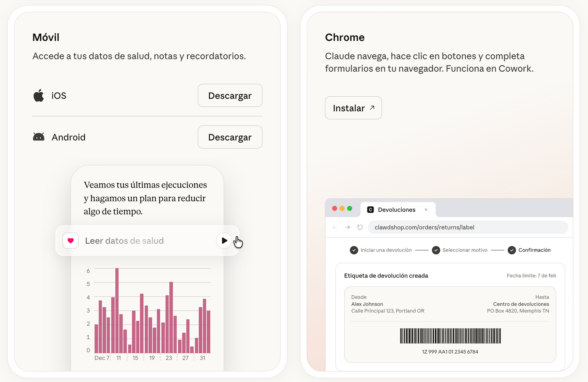This screenshot has height=382, width=588.
Task: Click the 'Hasta' recipient label
Action: click(x=542, y=297)
